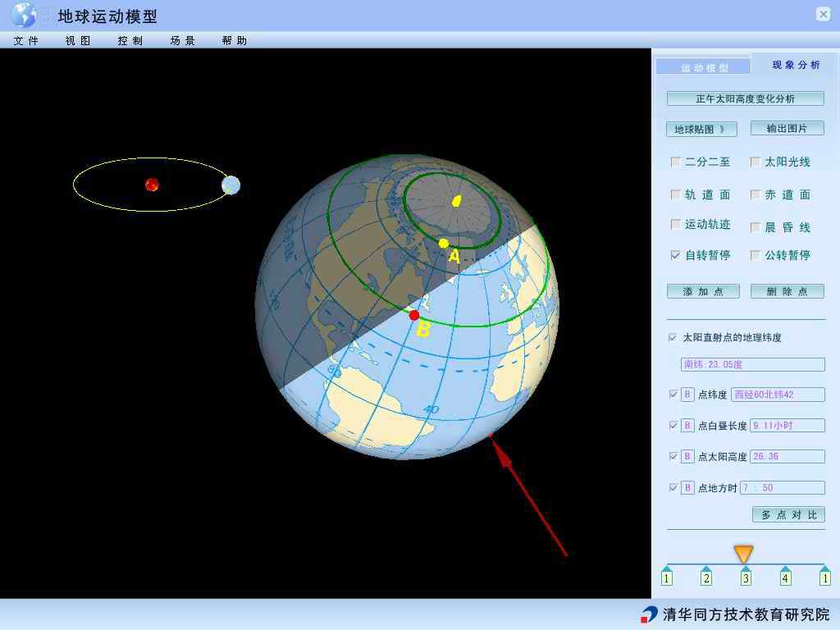Open the 文件 menu
The image size is (840, 630).
pyautogui.click(x=26, y=40)
